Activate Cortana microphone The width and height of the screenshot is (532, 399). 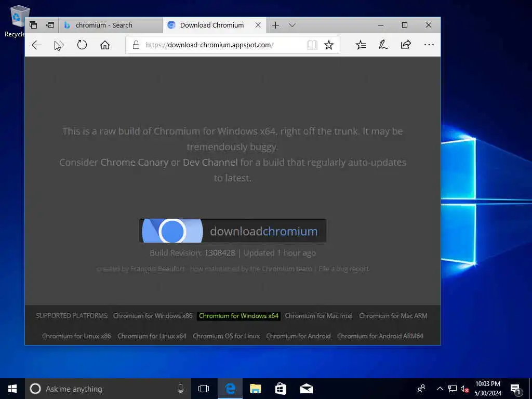click(180, 389)
